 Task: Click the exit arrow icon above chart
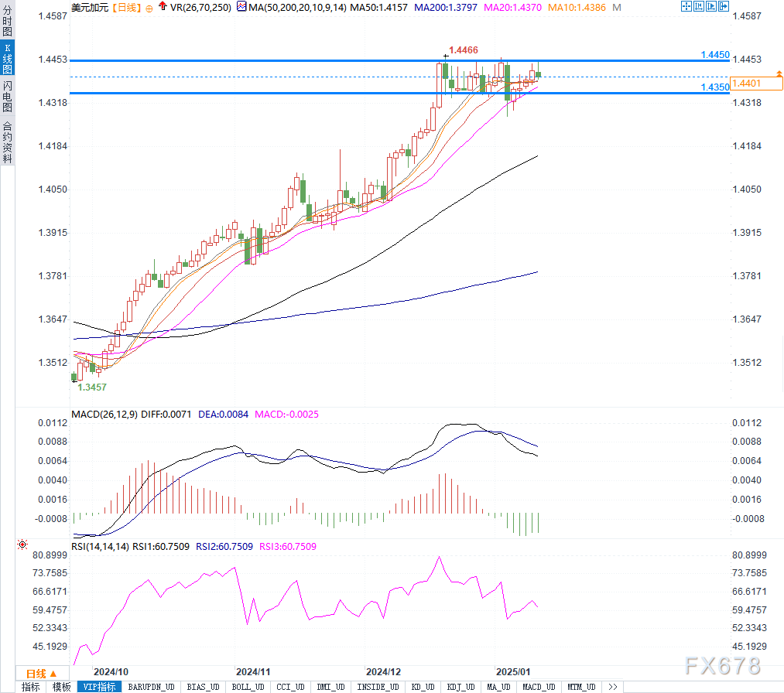point(724,6)
